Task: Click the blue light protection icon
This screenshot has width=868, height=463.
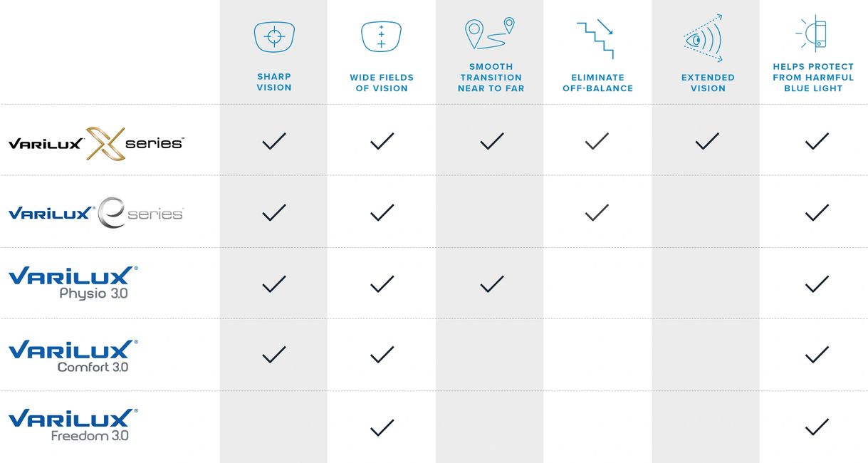Action: 812,33
